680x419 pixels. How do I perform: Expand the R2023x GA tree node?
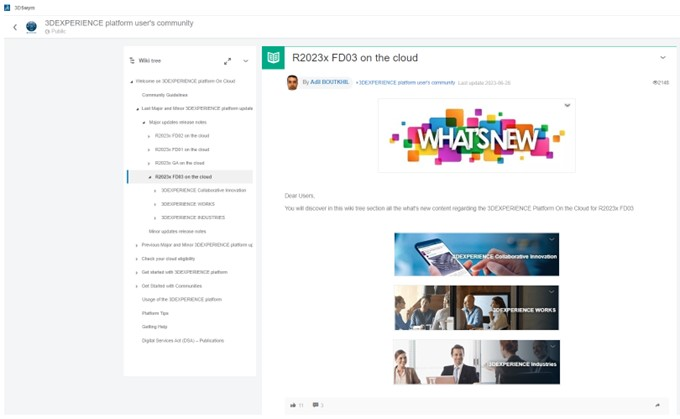pos(149,164)
